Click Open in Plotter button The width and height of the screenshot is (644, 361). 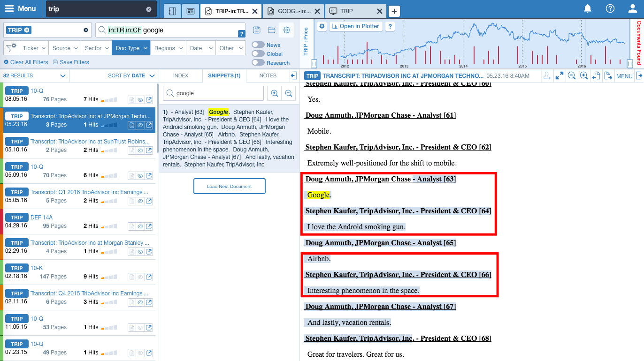tap(356, 26)
